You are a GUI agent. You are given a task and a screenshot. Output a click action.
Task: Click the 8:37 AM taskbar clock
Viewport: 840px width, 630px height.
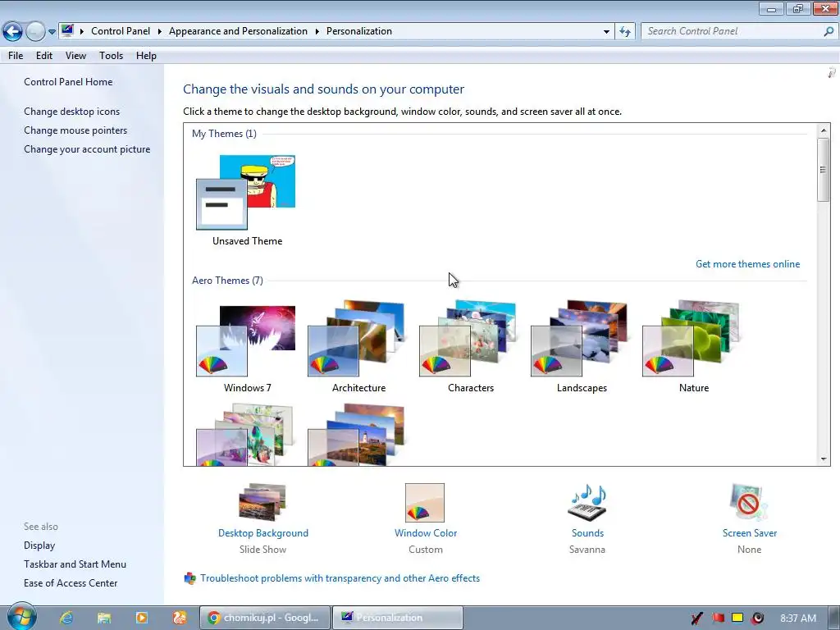tap(798, 619)
